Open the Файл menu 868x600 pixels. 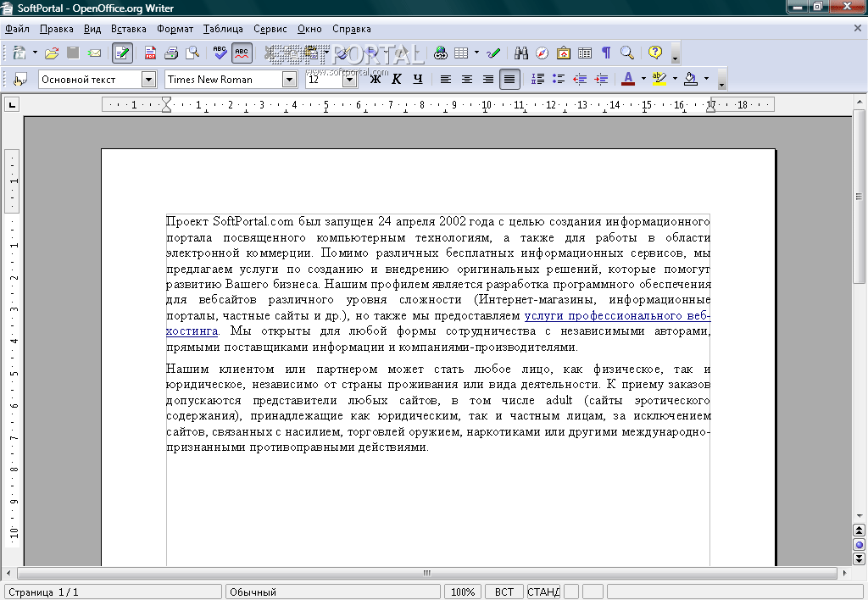(x=17, y=29)
